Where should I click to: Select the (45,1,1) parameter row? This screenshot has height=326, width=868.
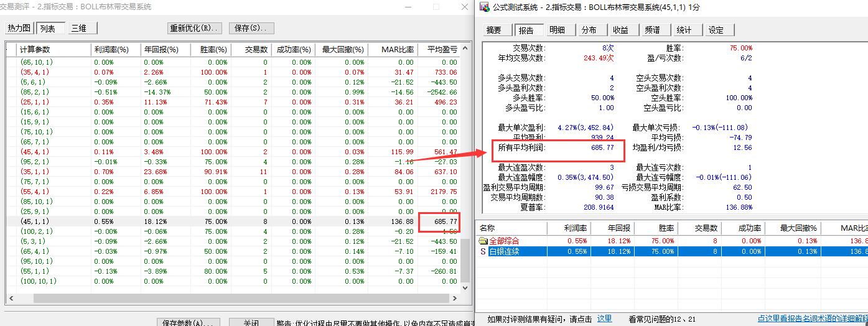click(x=233, y=221)
